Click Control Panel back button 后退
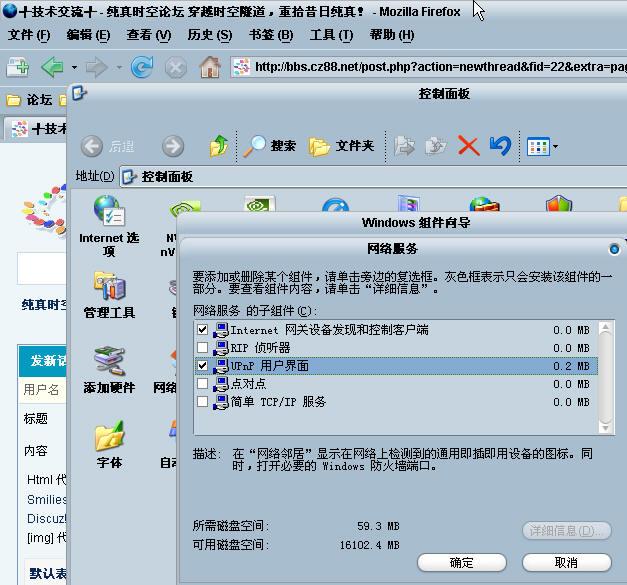 click(x=108, y=146)
